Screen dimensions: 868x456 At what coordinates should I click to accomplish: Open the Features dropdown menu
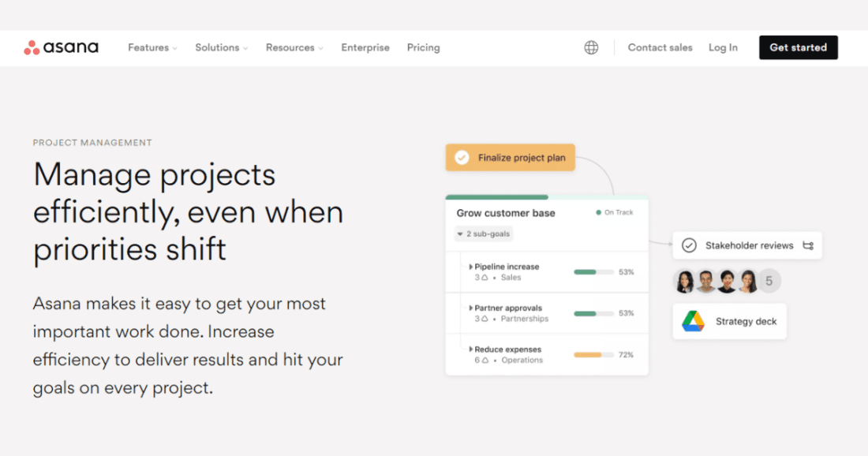(x=153, y=47)
